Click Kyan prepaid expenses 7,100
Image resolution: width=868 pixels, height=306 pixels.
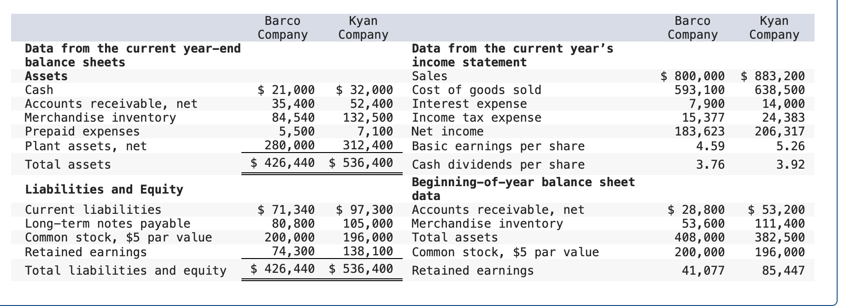coord(375,131)
